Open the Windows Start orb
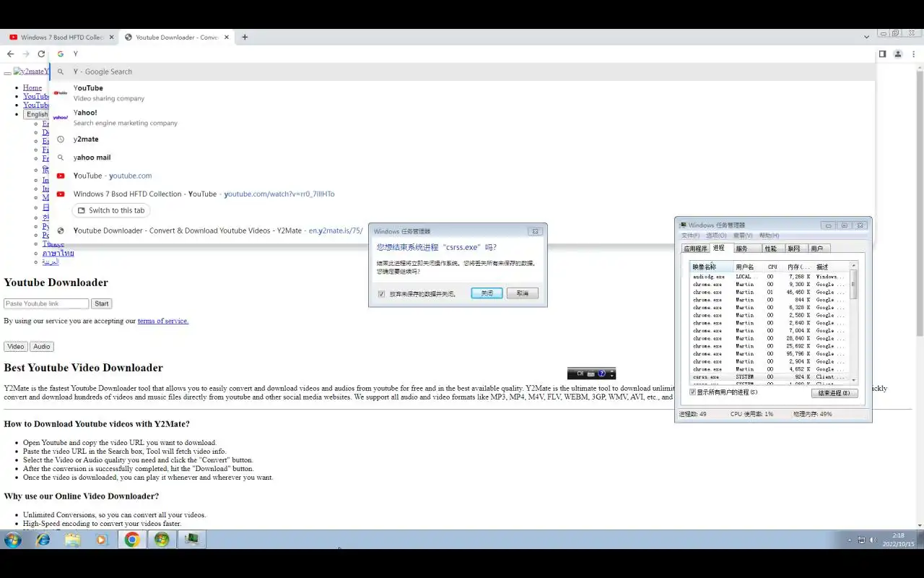Image resolution: width=924 pixels, height=578 pixels. click(13, 539)
